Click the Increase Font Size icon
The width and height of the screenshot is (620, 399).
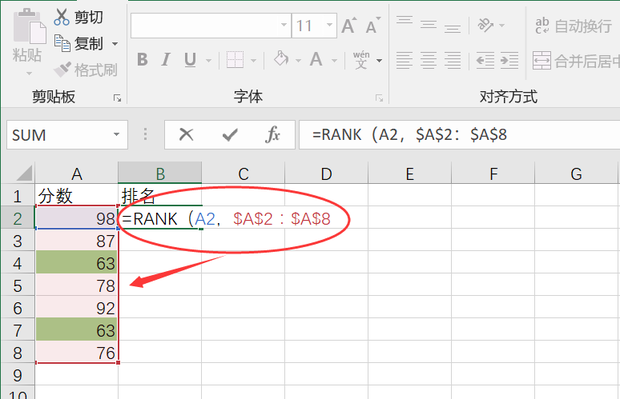[349, 26]
